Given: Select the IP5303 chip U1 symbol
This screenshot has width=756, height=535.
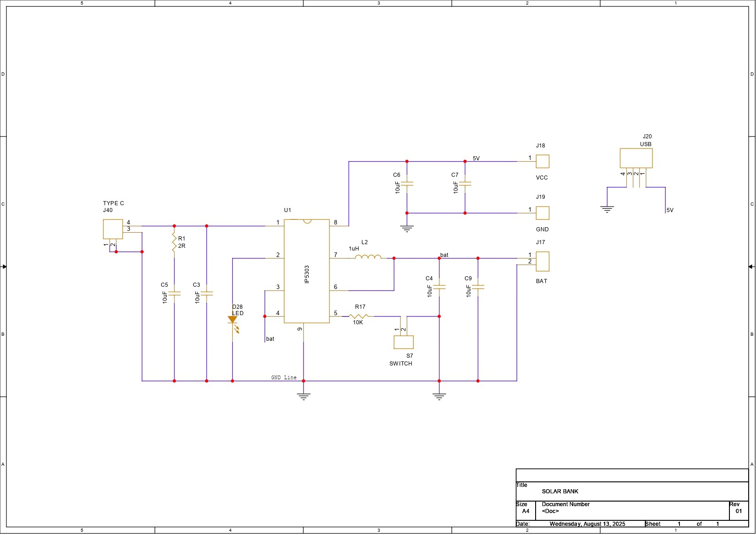Looking at the screenshot, I should [x=307, y=272].
